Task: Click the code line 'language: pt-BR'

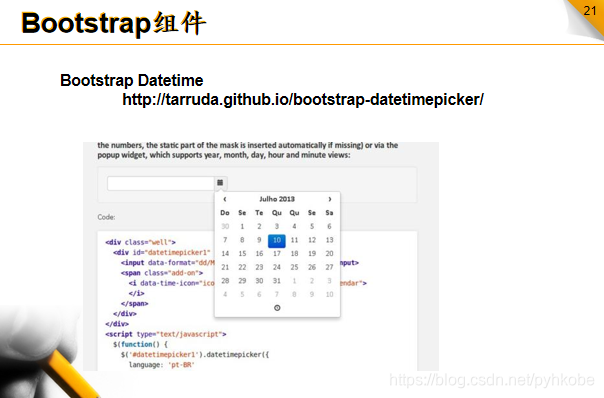Action: 162,365
